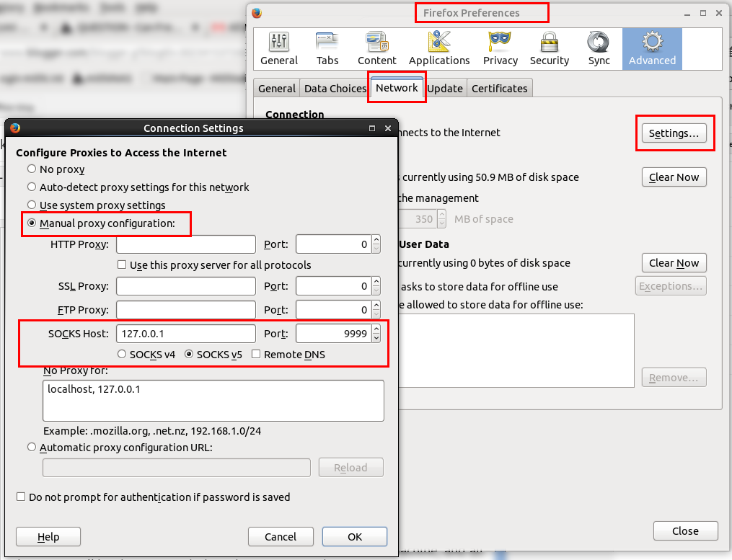Select Auto-detect proxy settings for this network
The width and height of the screenshot is (732, 560).
click(x=32, y=187)
